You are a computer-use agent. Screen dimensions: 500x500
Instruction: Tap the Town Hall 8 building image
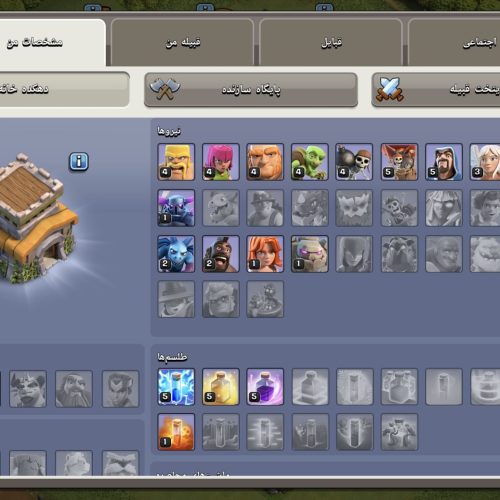pos(35,218)
